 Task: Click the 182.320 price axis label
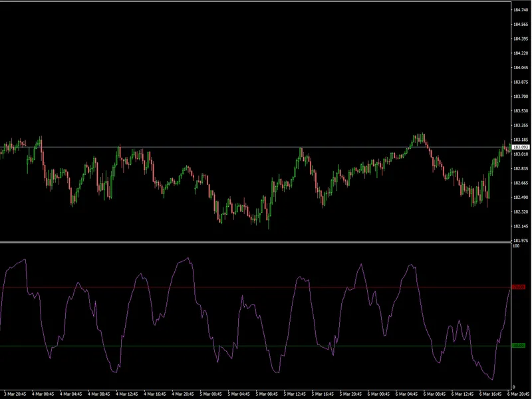click(521, 211)
